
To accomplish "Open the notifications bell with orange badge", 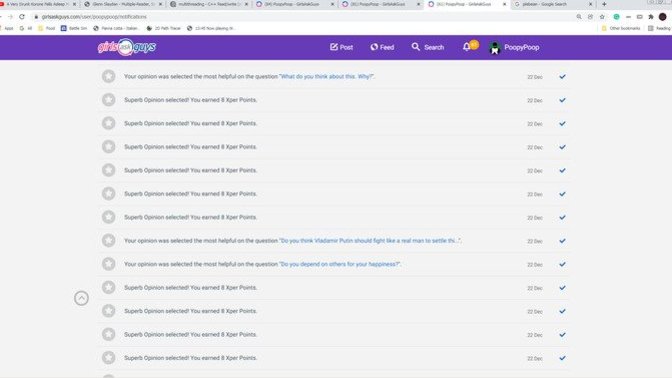I will (470, 46).
